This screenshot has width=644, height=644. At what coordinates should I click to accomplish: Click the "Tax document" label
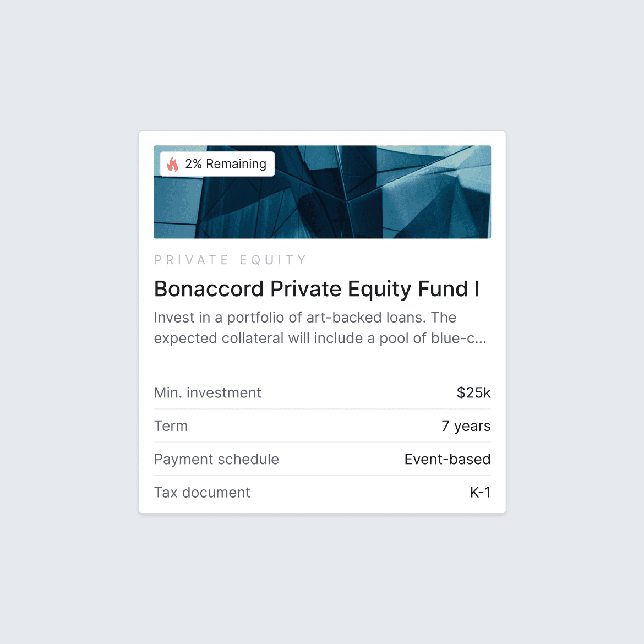tap(202, 492)
